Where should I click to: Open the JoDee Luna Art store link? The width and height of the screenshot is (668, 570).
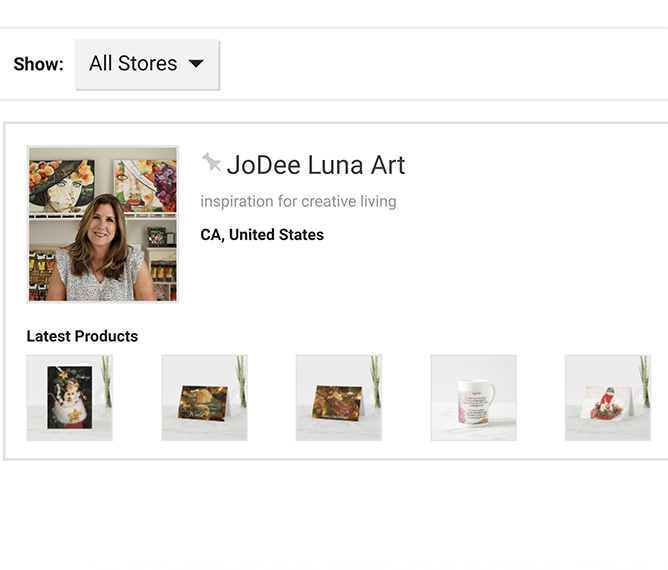[x=315, y=165]
